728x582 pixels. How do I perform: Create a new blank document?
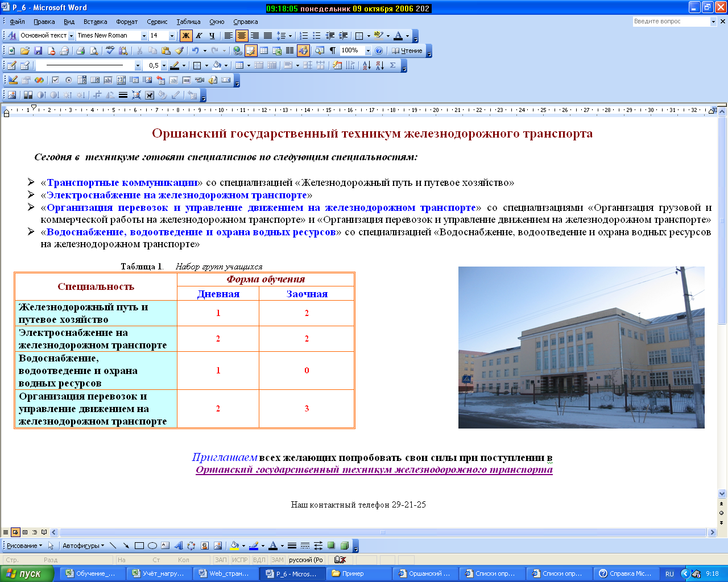click(x=12, y=51)
